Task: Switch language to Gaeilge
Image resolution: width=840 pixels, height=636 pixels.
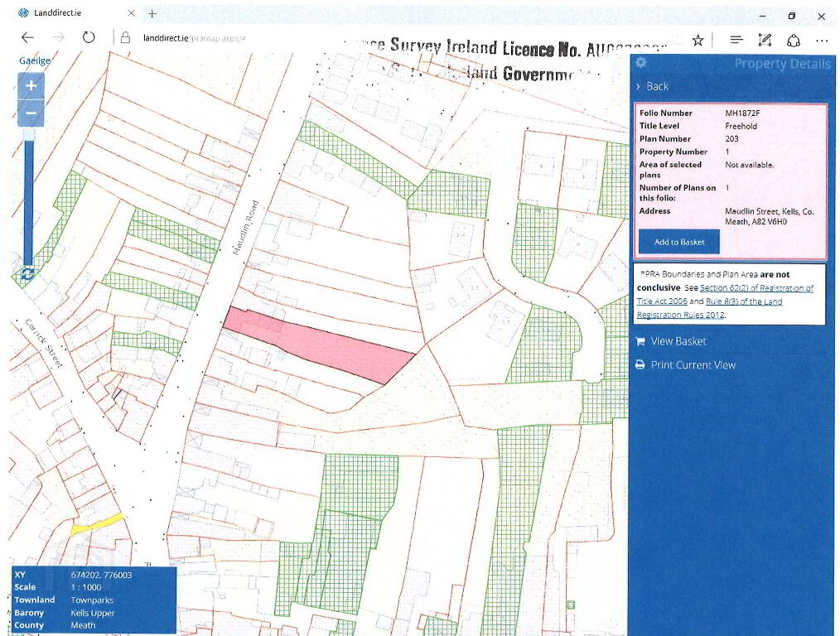Action: click(x=34, y=60)
